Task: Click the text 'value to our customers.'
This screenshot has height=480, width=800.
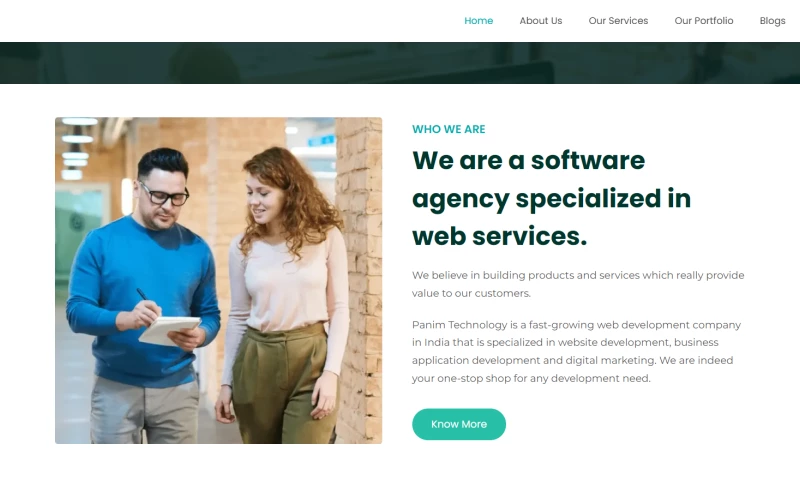Action: [471, 293]
